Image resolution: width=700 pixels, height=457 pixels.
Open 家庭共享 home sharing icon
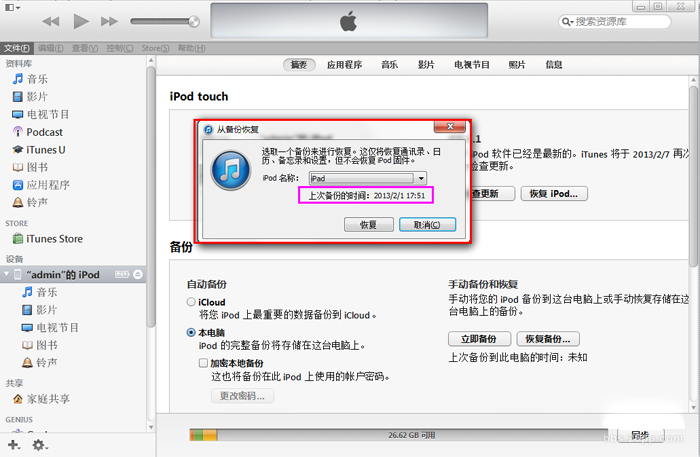click(18, 399)
